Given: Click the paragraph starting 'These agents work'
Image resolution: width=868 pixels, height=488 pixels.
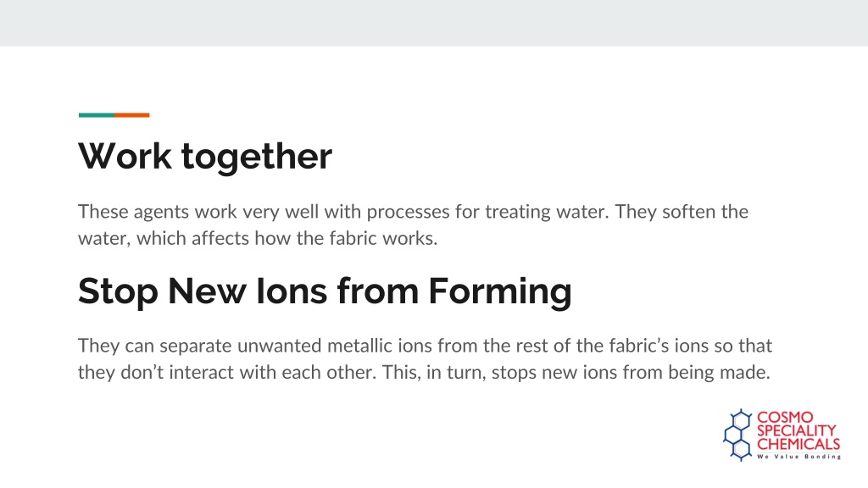Looking at the screenshot, I should click(413, 225).
